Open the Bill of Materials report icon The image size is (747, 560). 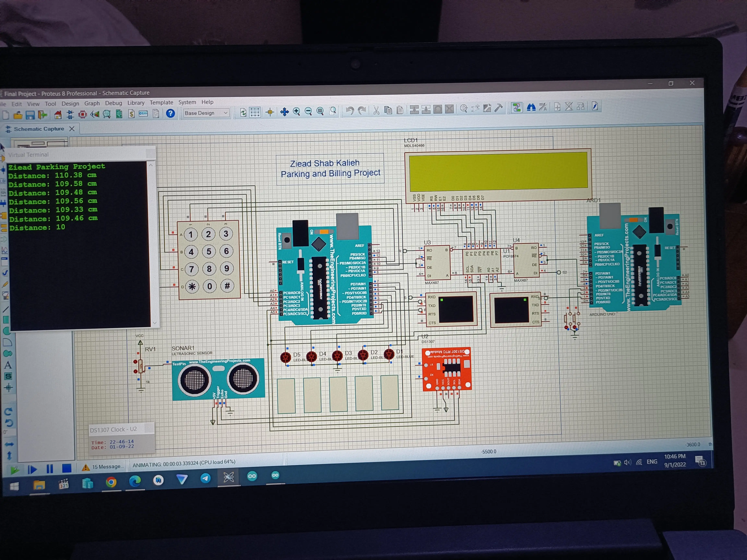pos(132,113)
